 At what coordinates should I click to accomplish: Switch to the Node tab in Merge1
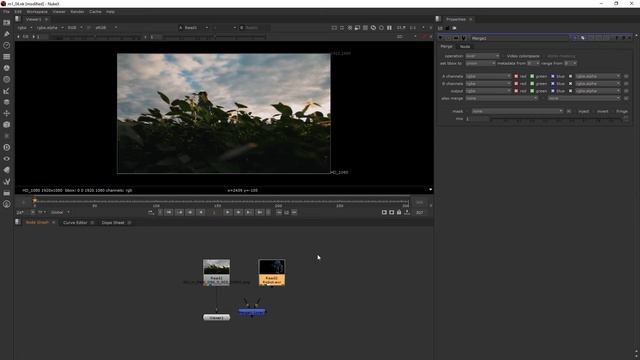465,47
